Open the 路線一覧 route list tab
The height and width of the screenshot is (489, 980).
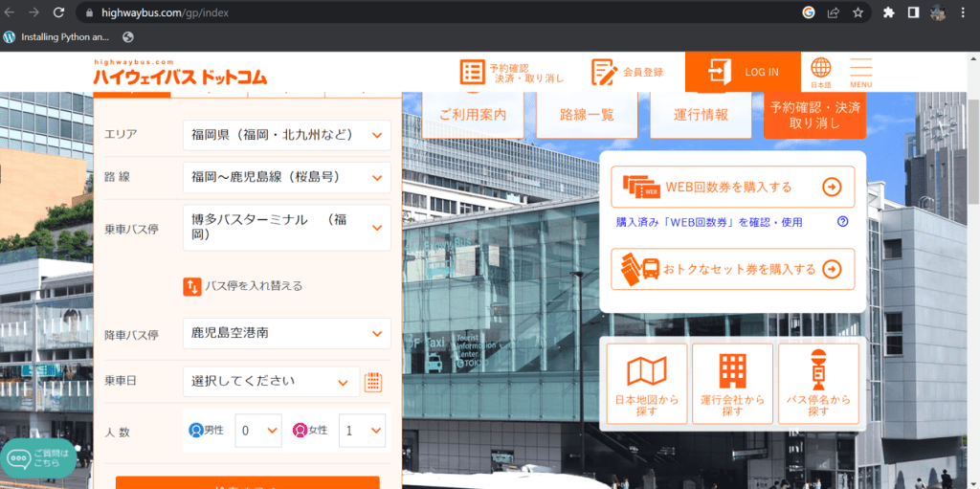tap(587, 115)
